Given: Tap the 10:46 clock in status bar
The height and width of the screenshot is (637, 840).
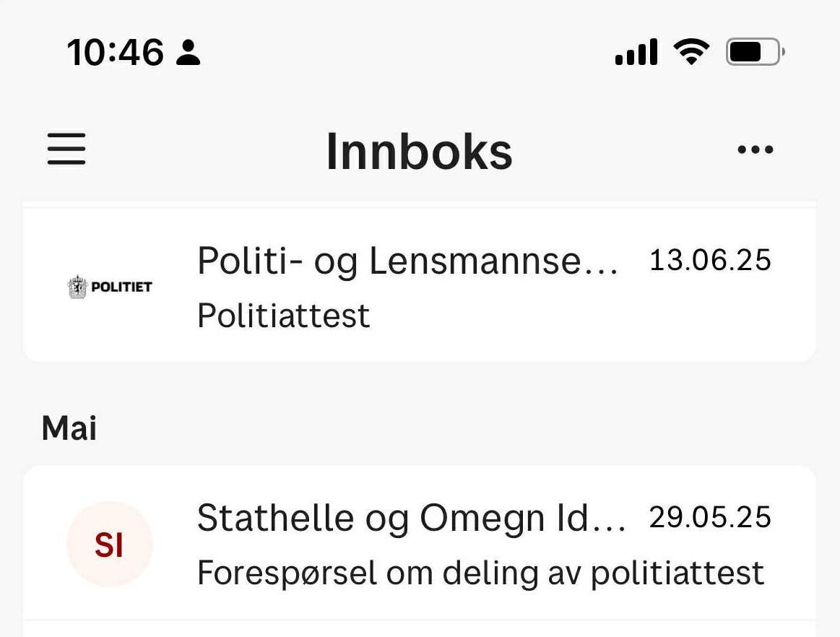Looking at the screenshot, I should click(116, 53).
